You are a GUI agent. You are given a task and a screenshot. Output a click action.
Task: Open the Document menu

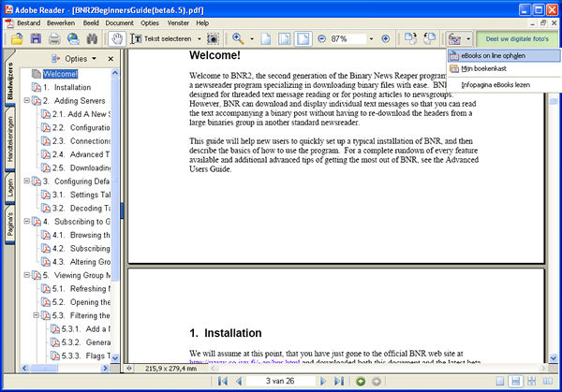(119, 22)
